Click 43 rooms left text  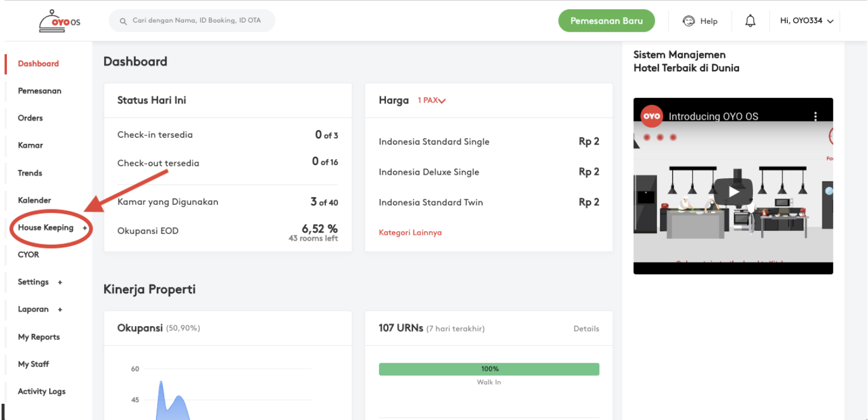click(x=313, y=238)
